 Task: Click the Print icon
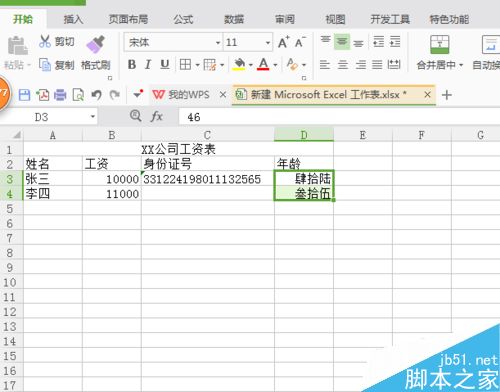click(x=60, y=95)
